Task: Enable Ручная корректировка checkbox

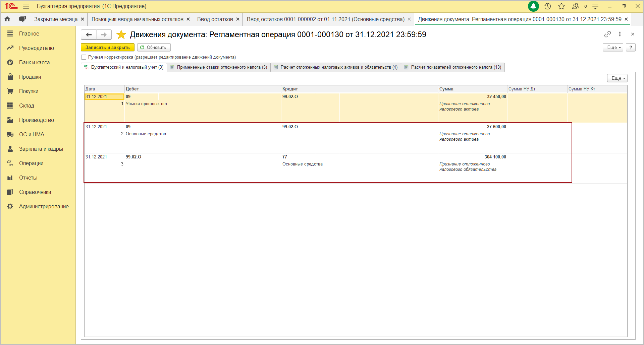Action: tap(84, 57)
